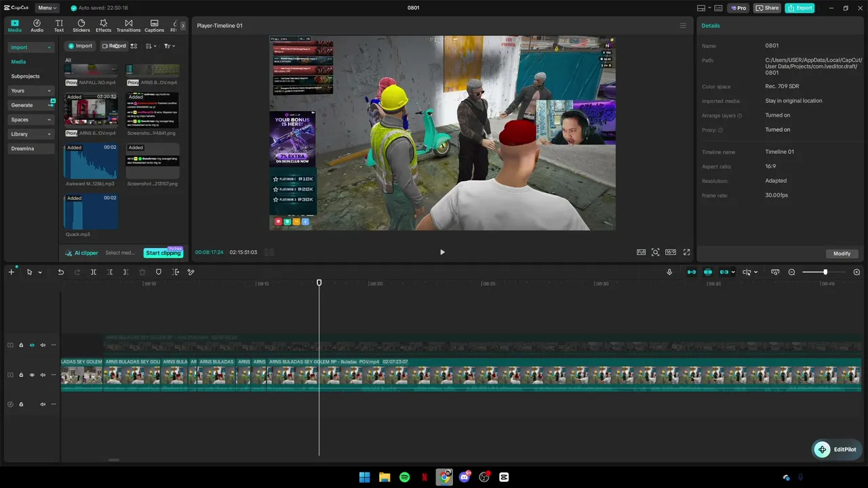Open the window layout dropdown in title bar
The width and height of the screenshot is (868, 488).
coord(704,8)
